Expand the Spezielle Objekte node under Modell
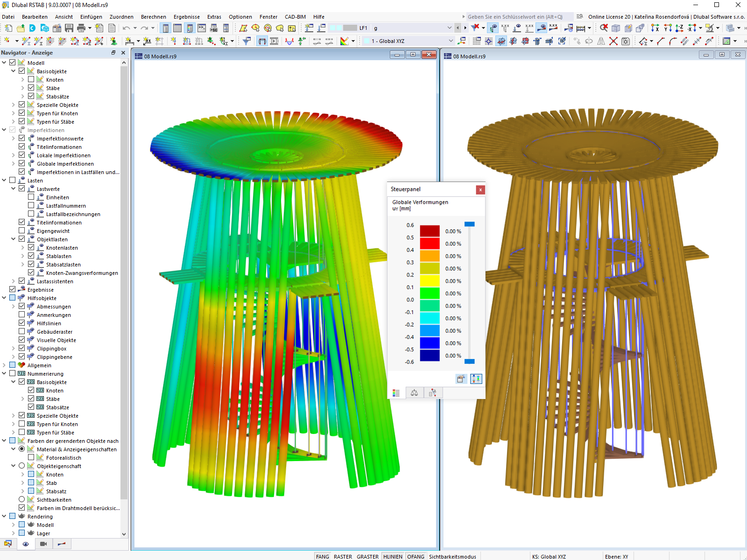 pyautogui.click(x=14, y=105)
